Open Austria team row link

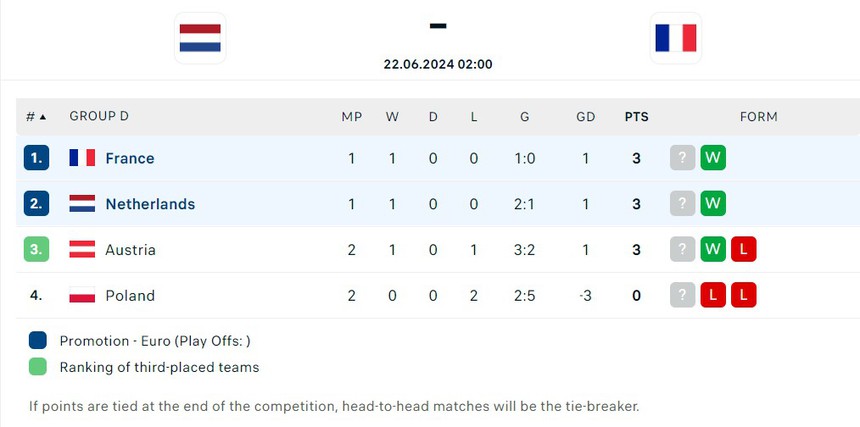pos(130,250)
